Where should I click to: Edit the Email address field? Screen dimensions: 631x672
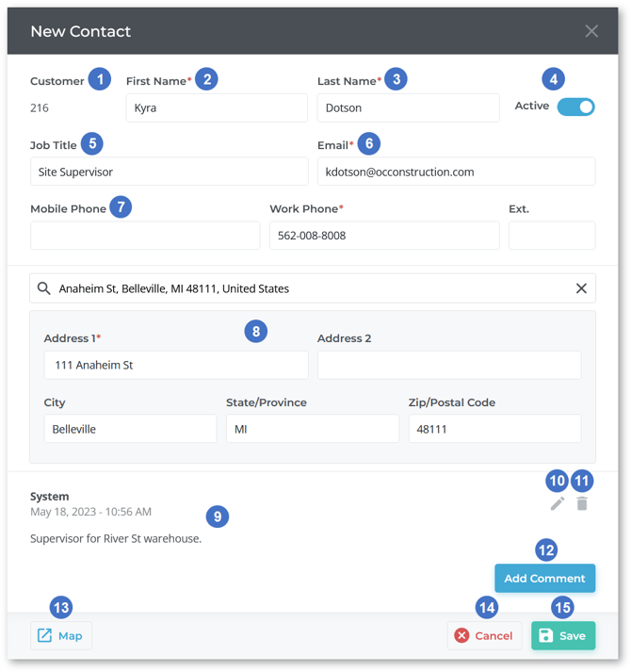456,172
